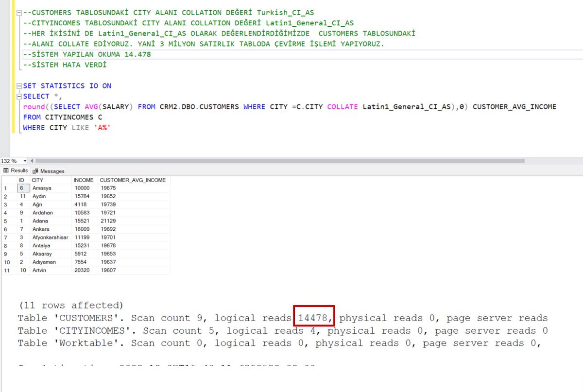The width and height of the screenshot is (583, 392).
Task: Click the '--SİSTEM HATA VERDİ' comment line
Action: (65, 65)
